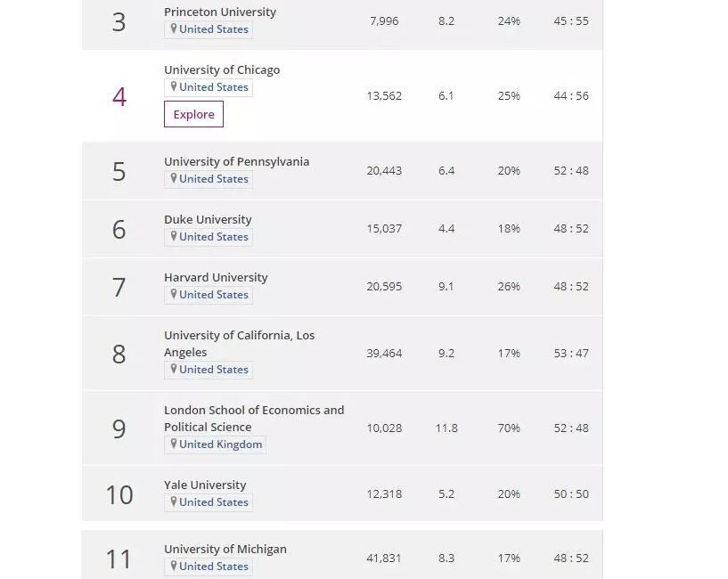
Task: Click location pin icon under Harvard University
Action: click(x=174, y=295)
